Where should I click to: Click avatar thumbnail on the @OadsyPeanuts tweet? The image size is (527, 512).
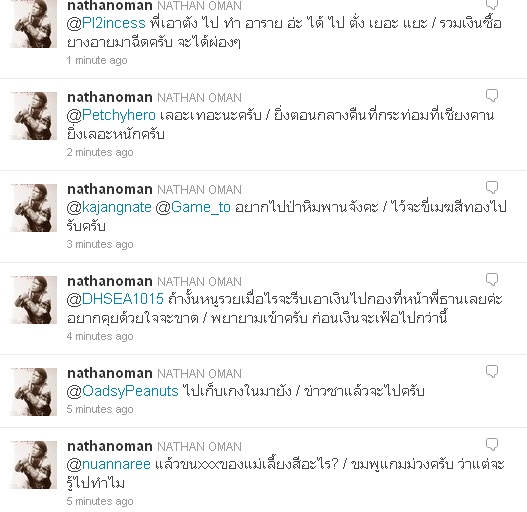pyautogui.click(x=33, y=392)
